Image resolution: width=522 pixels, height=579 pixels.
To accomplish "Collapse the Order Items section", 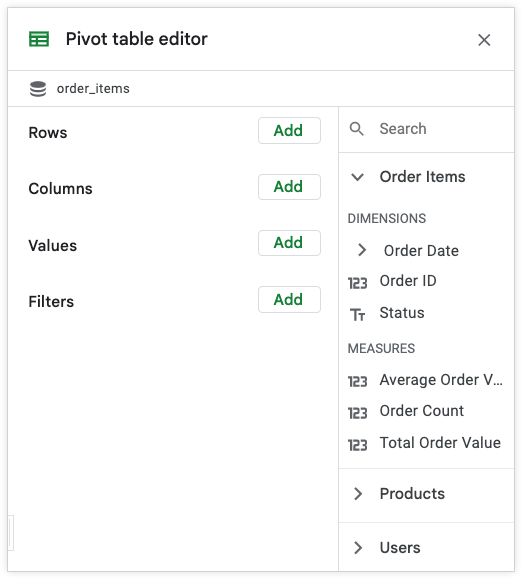I will [357, 177].
